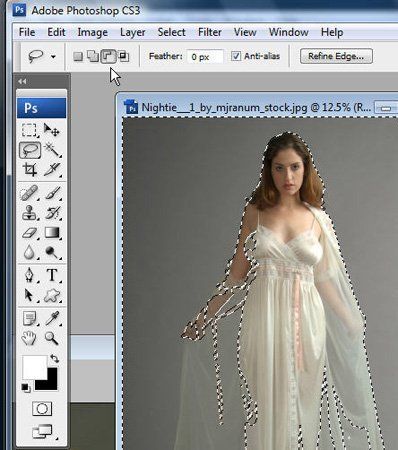This screenshot has height=450, width=398.
Task: Choose New selection mode
Action: (x=78, y=56)
